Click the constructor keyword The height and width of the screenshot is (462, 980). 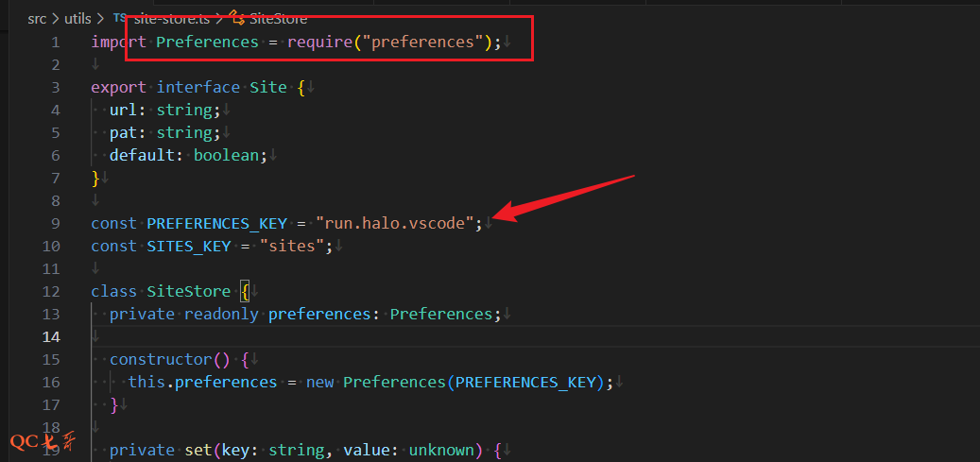[x=156, y=359]
